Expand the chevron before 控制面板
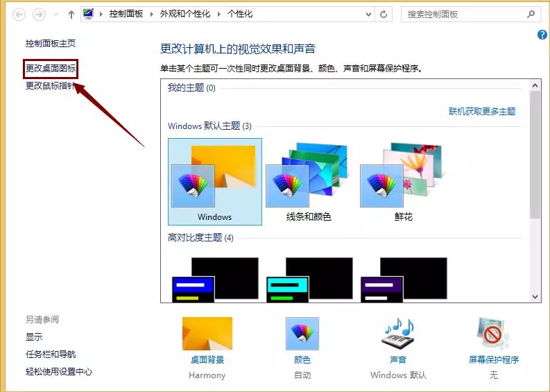The height and width of the screenshot is (392, 550). tap(101, 15)
